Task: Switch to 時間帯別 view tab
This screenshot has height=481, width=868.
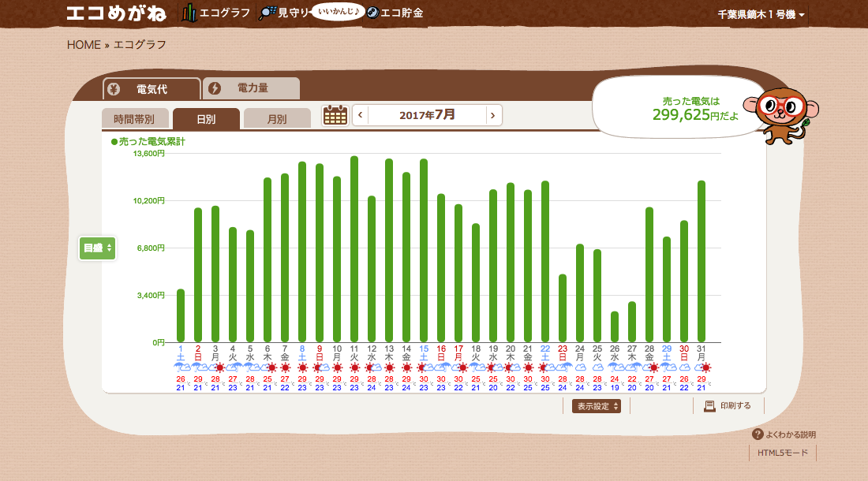Action: tap(134, 119)
